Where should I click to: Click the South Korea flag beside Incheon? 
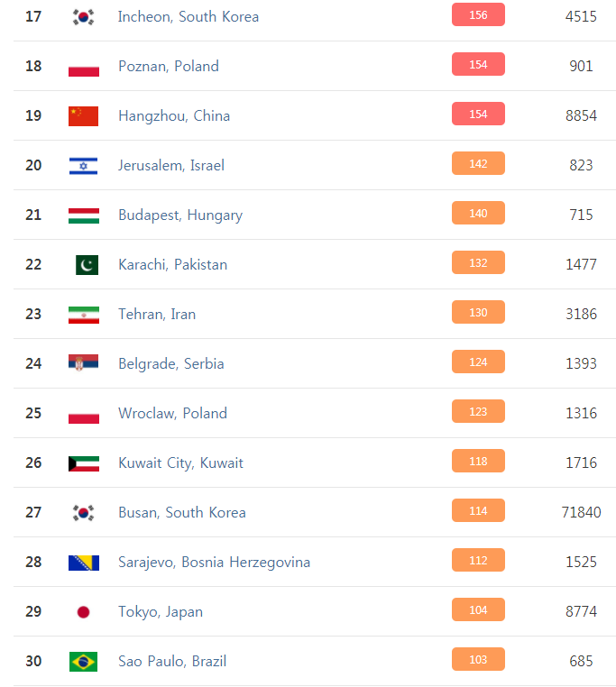83,17
